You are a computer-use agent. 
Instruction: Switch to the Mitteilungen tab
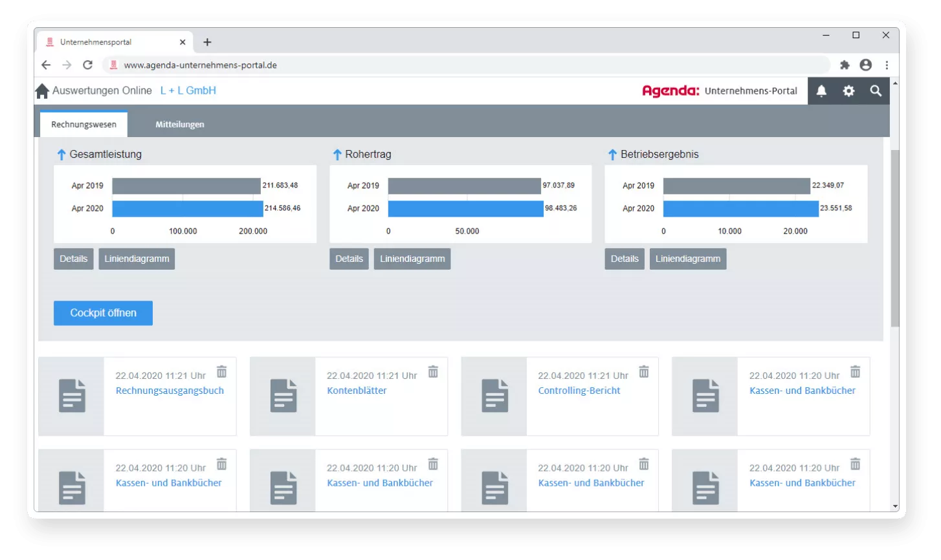point(180,124)
